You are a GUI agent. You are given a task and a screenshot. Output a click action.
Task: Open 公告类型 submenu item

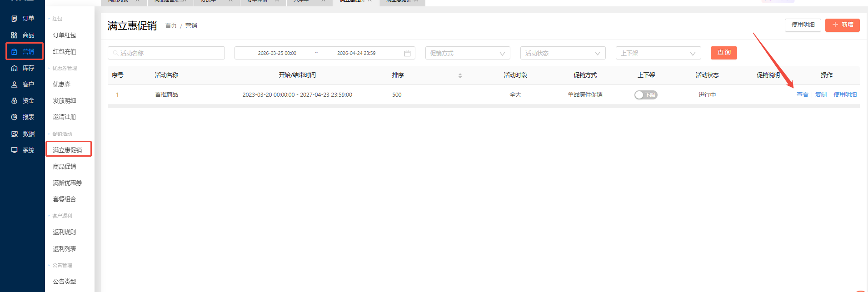point(65,282)
